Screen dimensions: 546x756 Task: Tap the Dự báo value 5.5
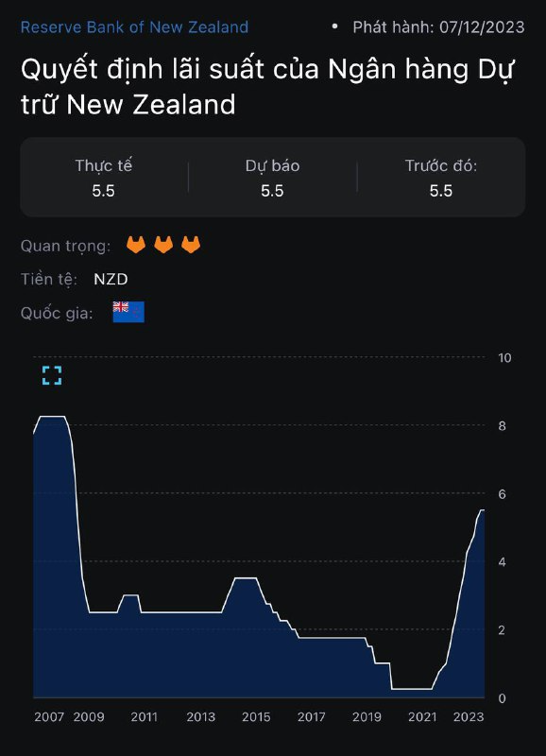click(272, 191)
